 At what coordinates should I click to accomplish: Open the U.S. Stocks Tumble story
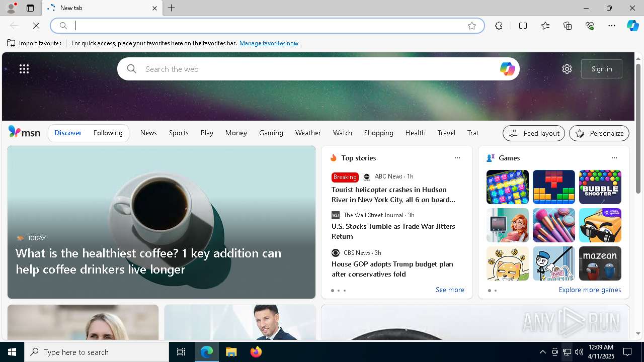(x=393, y=231)
